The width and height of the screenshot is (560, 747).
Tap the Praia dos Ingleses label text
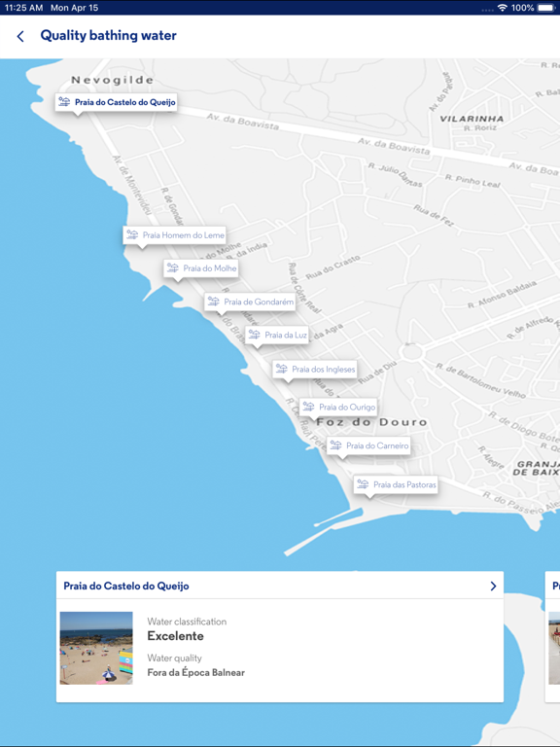(x=324, y=369)
